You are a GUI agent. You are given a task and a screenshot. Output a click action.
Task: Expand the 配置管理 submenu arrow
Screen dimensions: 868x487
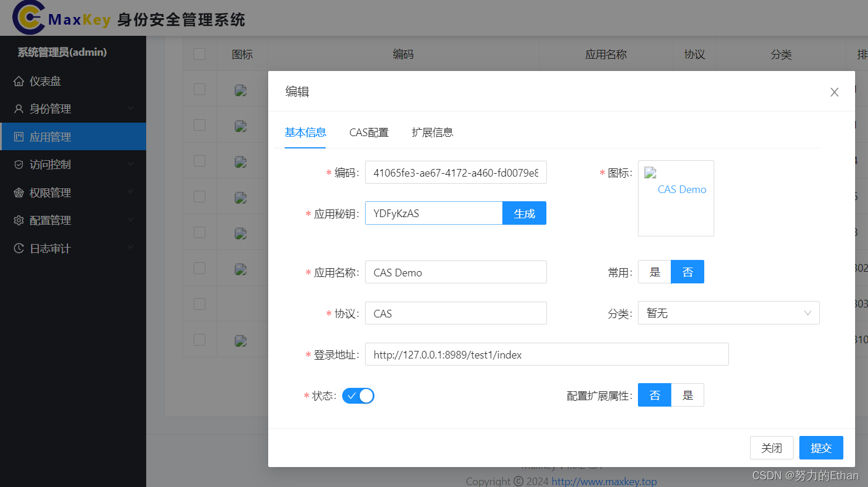(x=130, y=220)
